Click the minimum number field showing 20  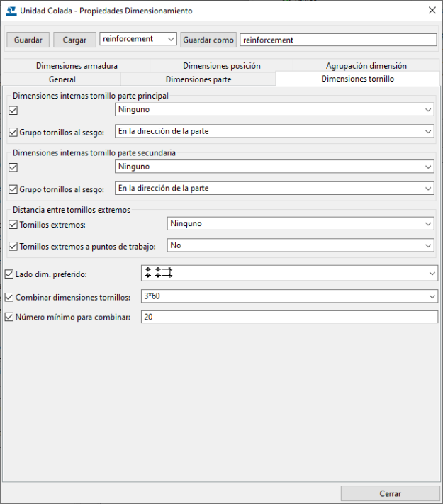289,317
